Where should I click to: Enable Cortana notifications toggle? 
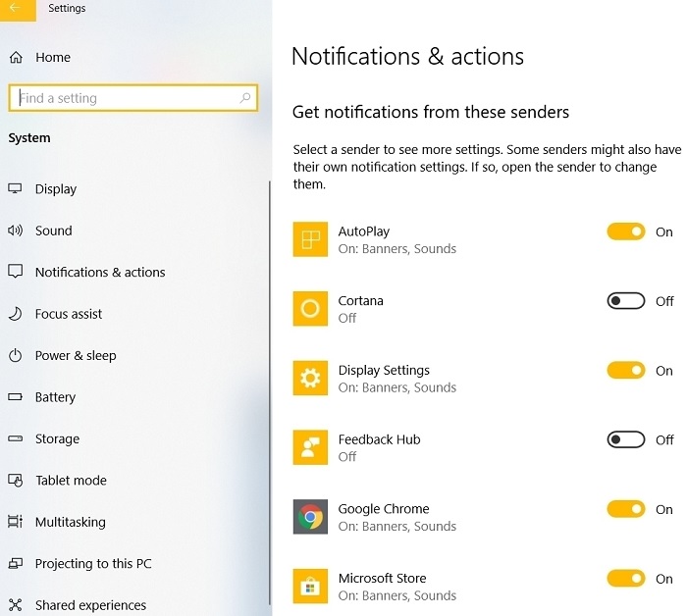626,301
